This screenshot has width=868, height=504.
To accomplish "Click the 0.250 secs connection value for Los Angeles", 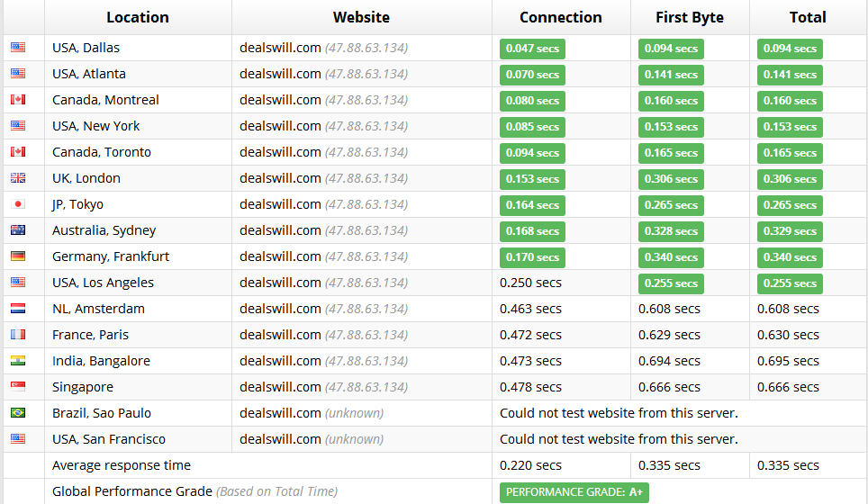I will click(x=531, y=283).
